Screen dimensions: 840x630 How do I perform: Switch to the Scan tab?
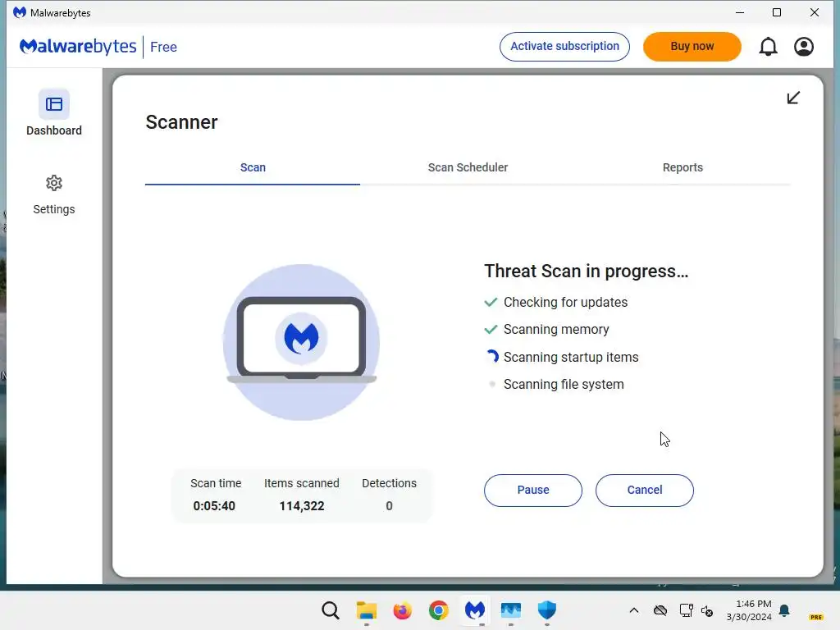(253, 167)
